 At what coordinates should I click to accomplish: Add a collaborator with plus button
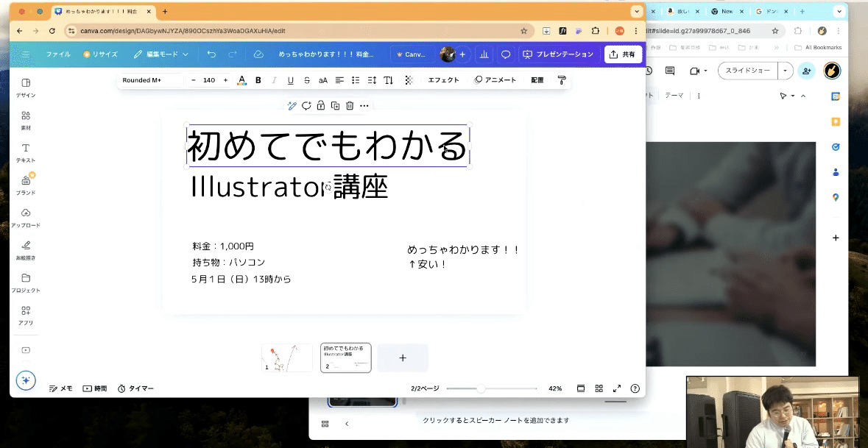462,54
